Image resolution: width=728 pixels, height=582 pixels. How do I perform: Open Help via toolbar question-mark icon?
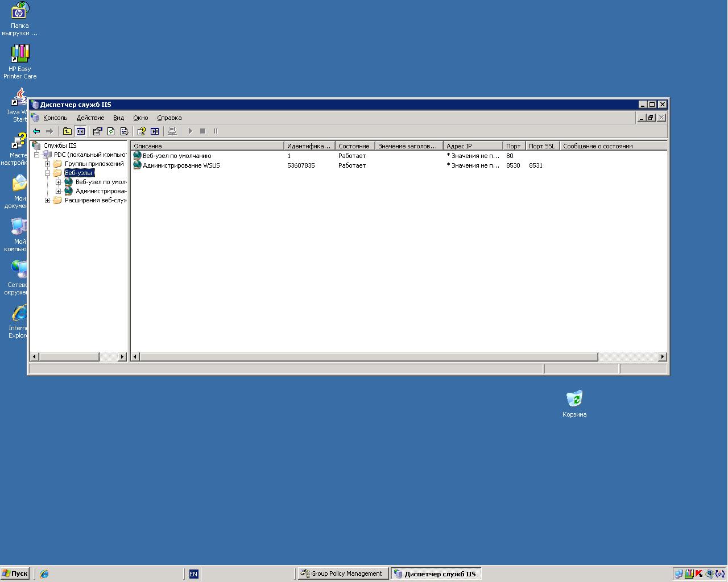[x=141, y=131]
